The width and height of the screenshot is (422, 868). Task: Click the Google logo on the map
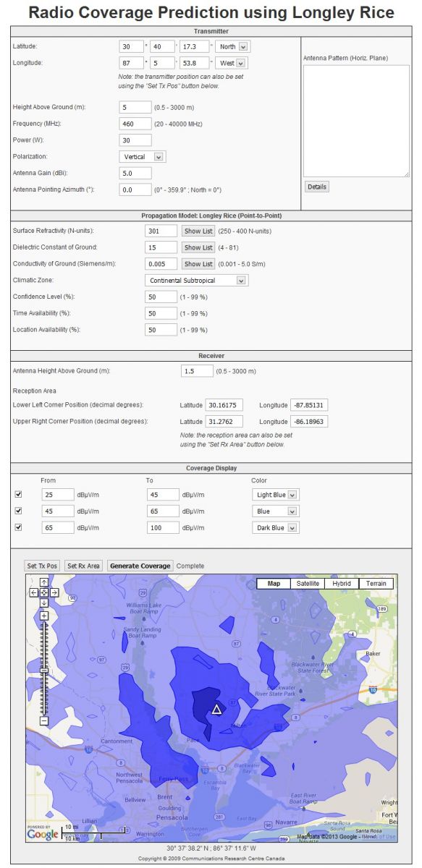42,834
